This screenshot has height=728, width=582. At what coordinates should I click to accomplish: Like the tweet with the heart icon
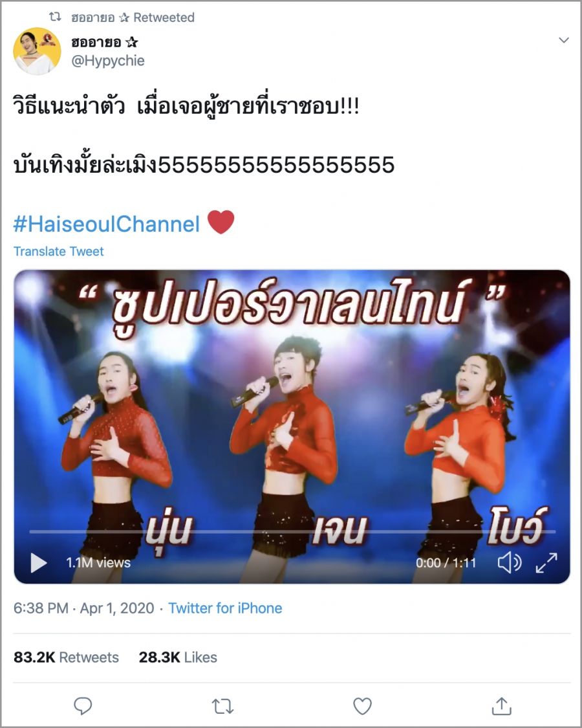tap(363, 706)
